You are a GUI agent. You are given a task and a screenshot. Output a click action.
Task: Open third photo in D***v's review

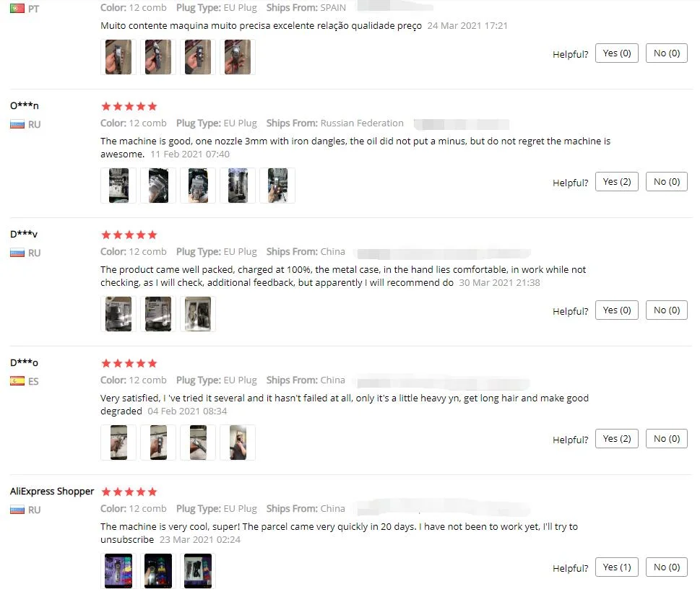click(x=198, y=314)
